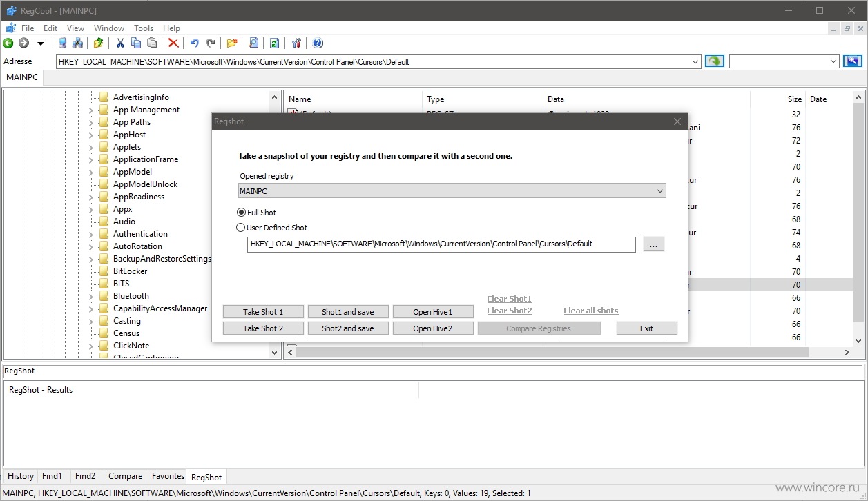The width and height of the screenshot is (868, 501).
Task: Click the connect network registry icon
Action: point(78,43)
